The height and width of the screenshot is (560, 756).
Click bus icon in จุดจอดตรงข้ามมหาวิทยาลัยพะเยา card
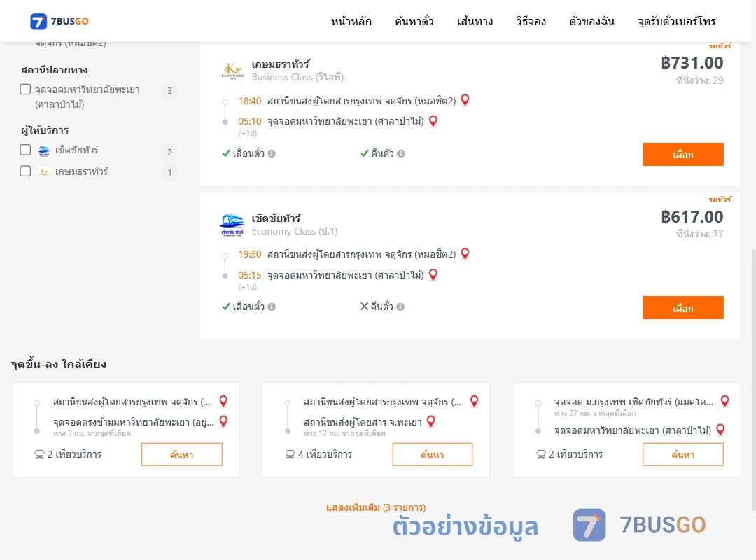pyautogui.click(x=39, y=454)
